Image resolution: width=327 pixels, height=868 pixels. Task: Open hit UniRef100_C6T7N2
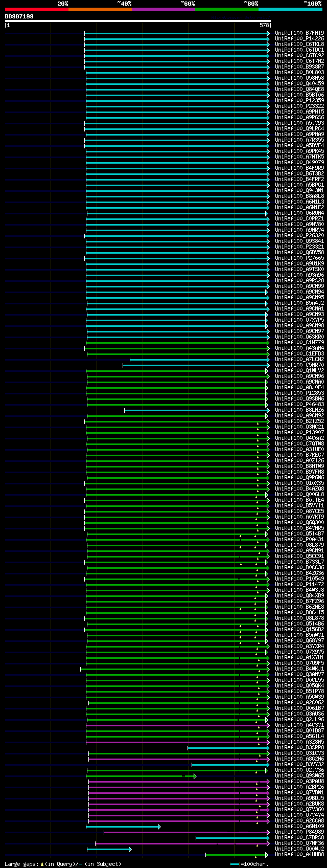[x=299, y=61]
